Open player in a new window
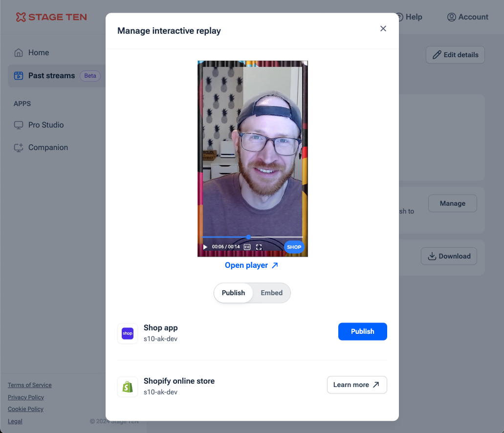Viewport: 504px width, 433px height. [251, 265]
